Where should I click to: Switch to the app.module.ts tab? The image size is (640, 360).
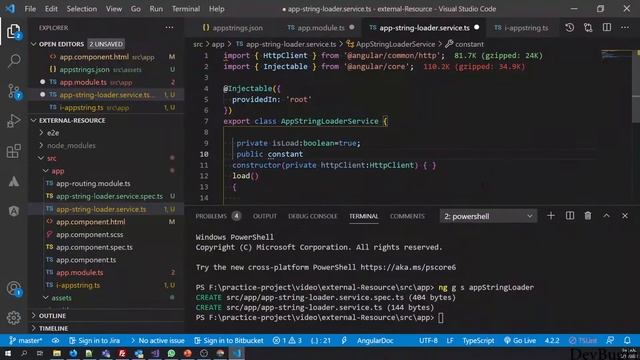[321, 28]
